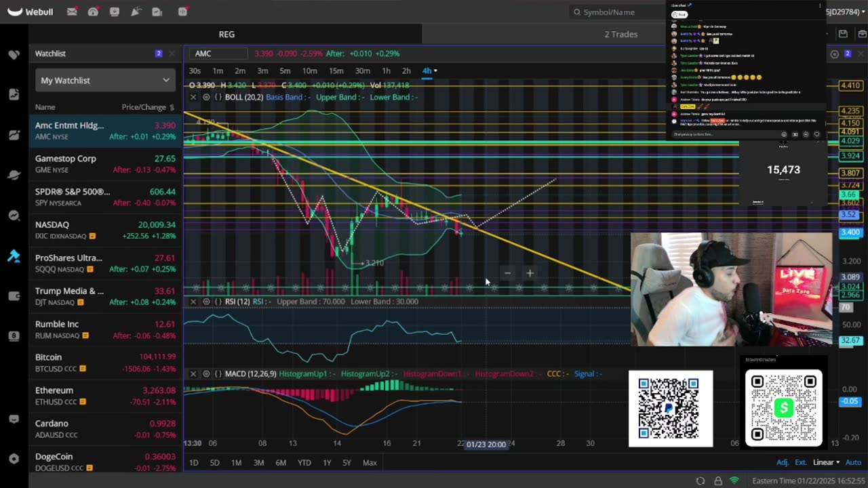Select the highlighted drawing tools sidebar icon
868x488 pixels.
(x=14, y=256)
